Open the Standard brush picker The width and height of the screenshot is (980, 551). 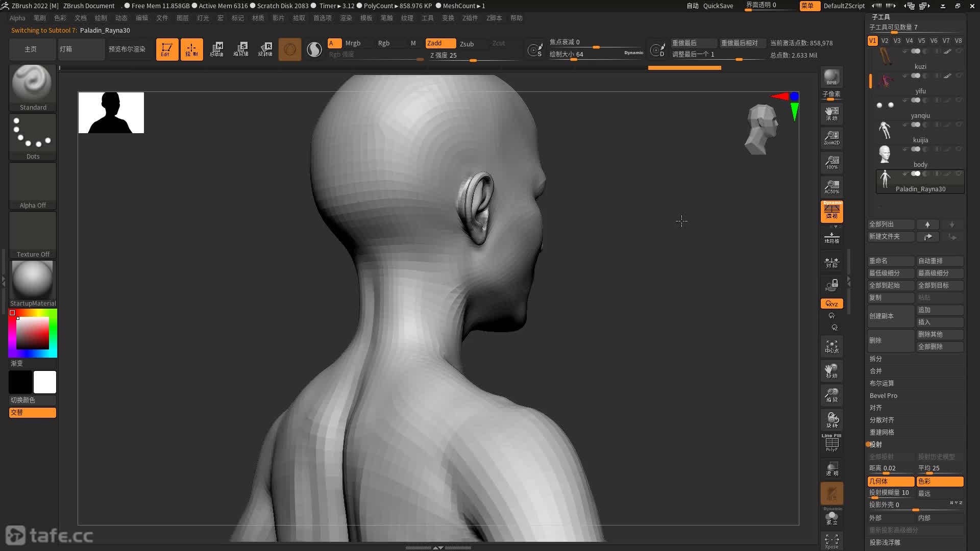(33, 88)
